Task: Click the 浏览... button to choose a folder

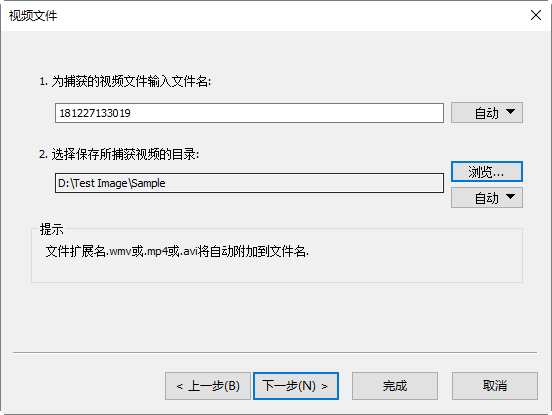Action: 487,172
